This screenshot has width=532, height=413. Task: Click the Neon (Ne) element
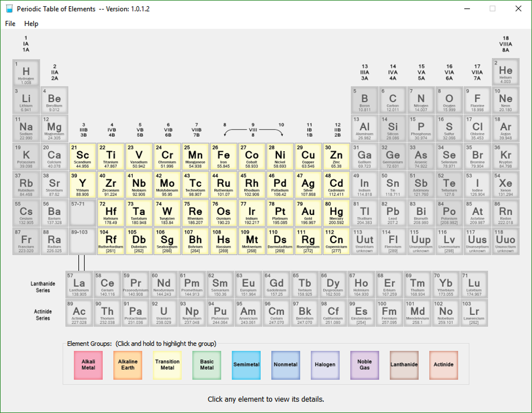pyautogui.click(x=505, y=100)
